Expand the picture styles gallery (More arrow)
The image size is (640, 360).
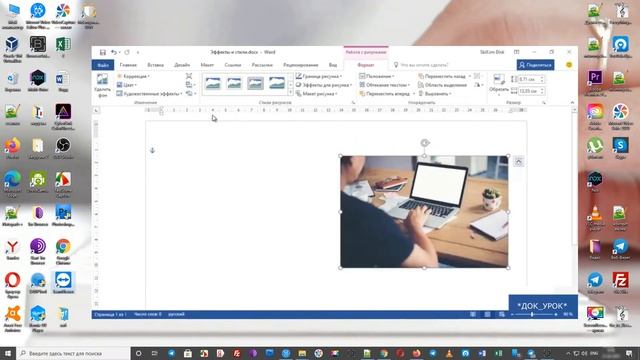tap(291, 93)
